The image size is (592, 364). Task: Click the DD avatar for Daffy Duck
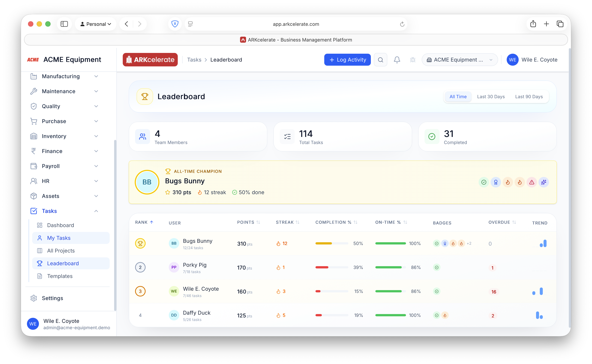174,315
